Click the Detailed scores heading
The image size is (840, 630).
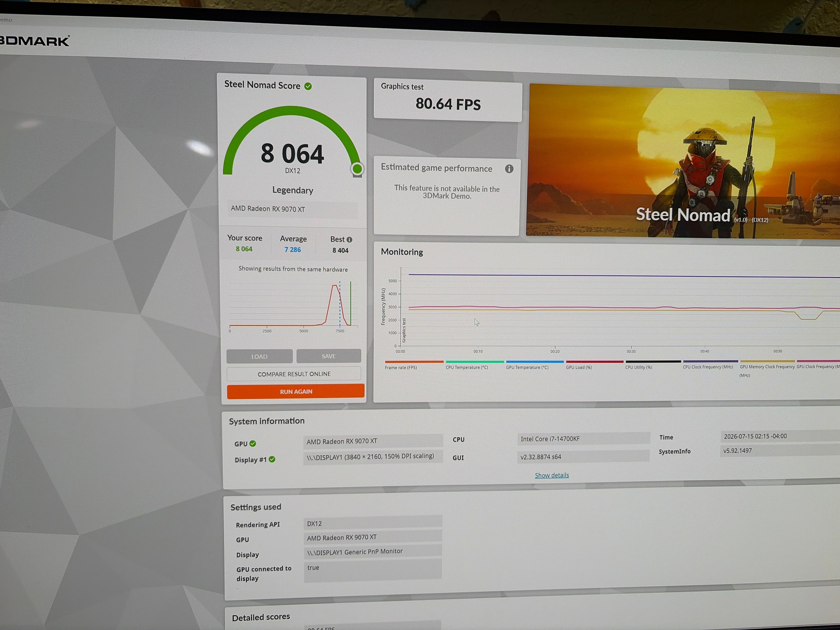[x=261, y=617]
